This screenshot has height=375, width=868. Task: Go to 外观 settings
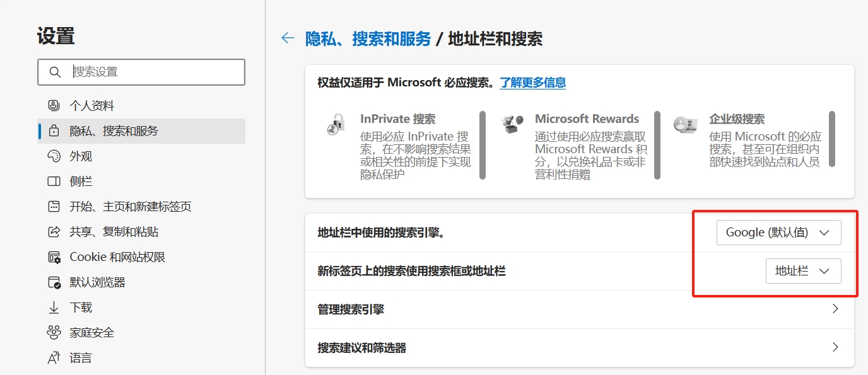141,156
